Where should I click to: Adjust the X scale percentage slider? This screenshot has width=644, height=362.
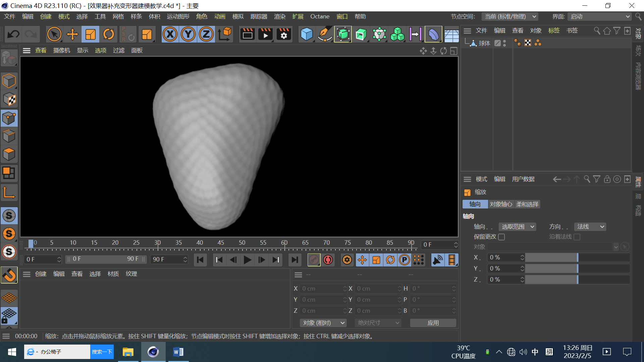(x=577, y=257)
